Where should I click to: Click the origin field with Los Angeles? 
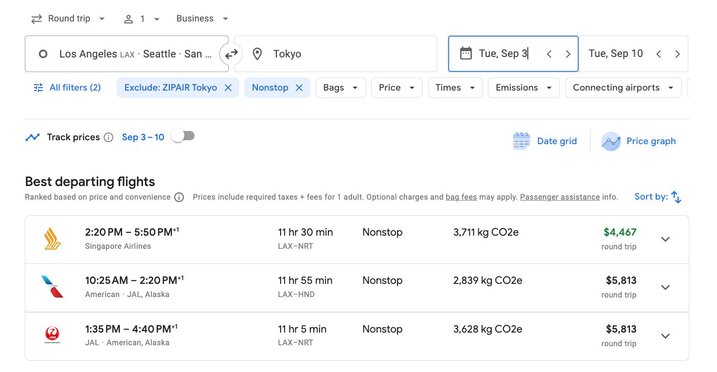pyautogui.click(x=127, y=54)
